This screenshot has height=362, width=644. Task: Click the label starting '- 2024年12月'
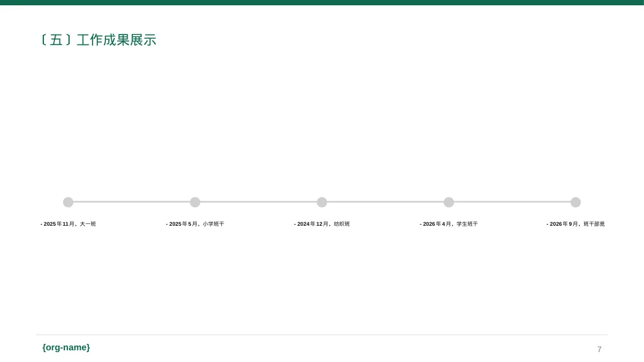[322, 224]
